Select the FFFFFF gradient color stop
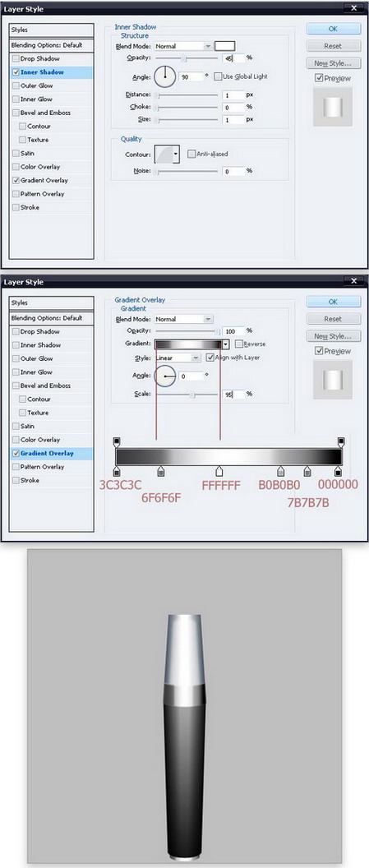This screenshot has width=369, height=868. [x=219, y=471]
